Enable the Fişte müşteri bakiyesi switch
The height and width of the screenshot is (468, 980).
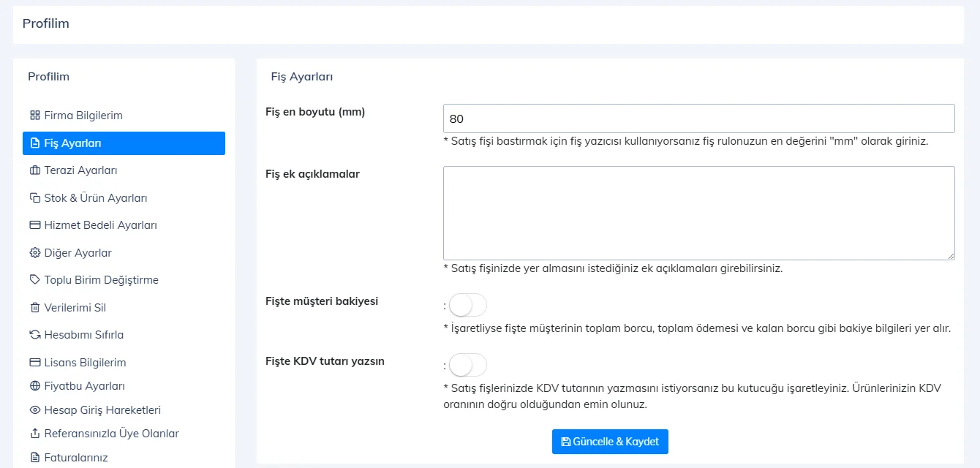[467, 305]
